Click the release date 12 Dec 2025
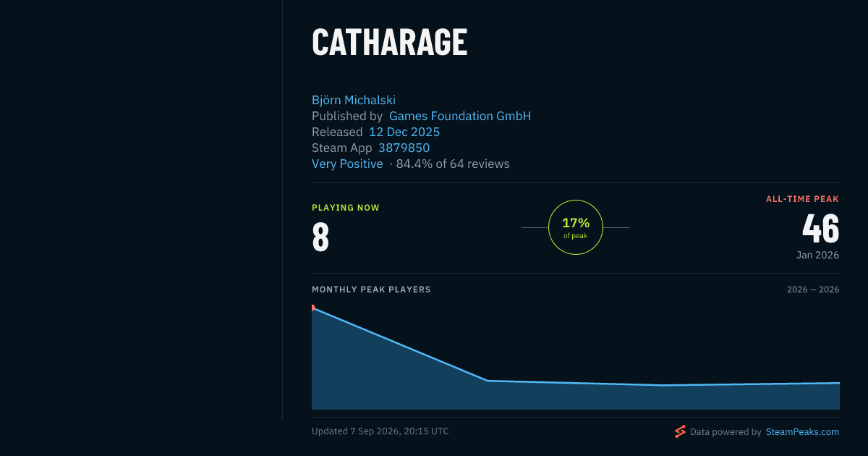Image resolution: width=868 pixels, height=456 pixels. [x=404, y=132]
